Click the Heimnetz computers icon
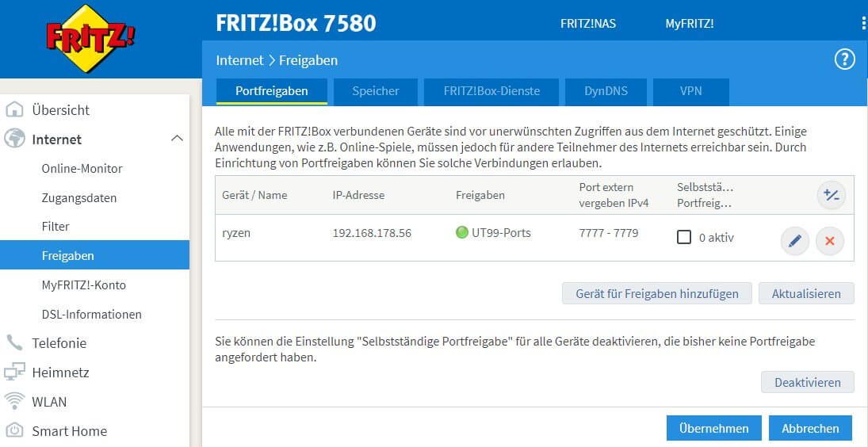Screen dimensions: 868x447 pyautogui.click(x=14, y=372)
